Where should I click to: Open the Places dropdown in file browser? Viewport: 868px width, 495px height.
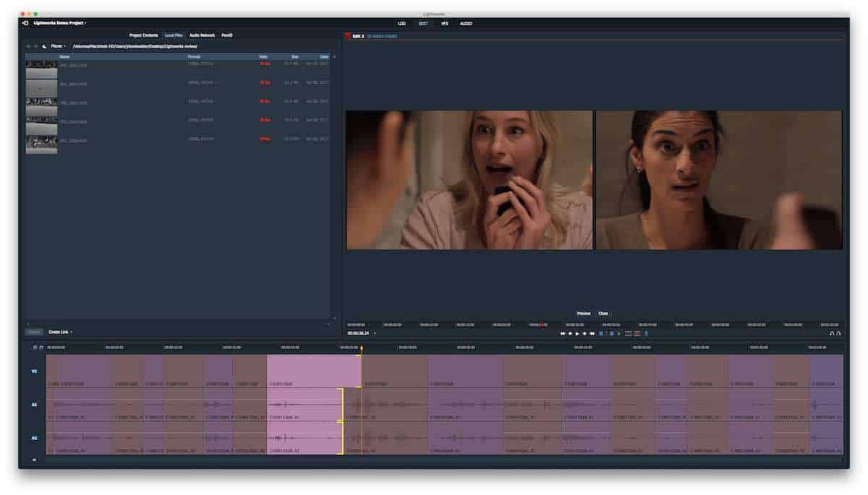[x=57, y=46]
